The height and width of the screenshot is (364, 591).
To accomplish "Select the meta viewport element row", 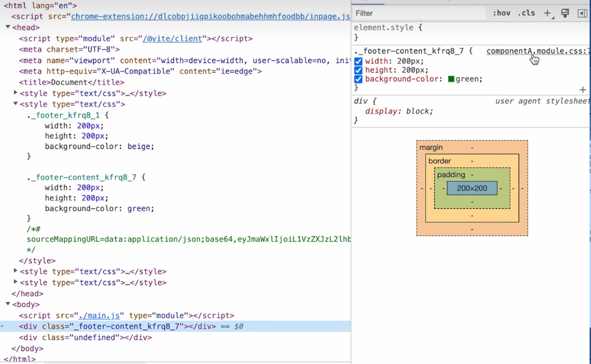I will coord(185,60).
